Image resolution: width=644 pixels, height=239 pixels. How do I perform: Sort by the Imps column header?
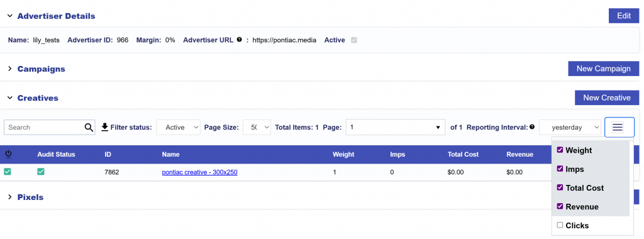[x=397, y=155]
